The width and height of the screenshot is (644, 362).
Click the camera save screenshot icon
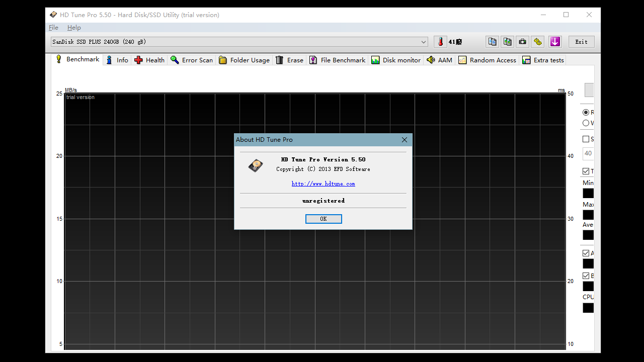[x=523, y=42]
